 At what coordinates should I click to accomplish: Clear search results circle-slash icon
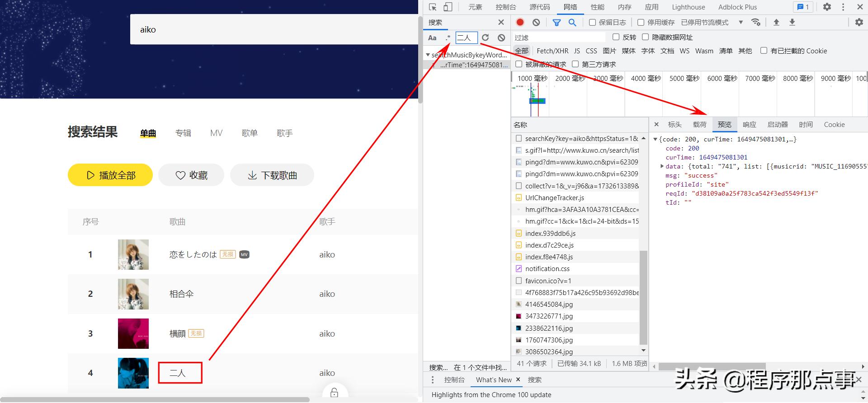coord(501,37)
